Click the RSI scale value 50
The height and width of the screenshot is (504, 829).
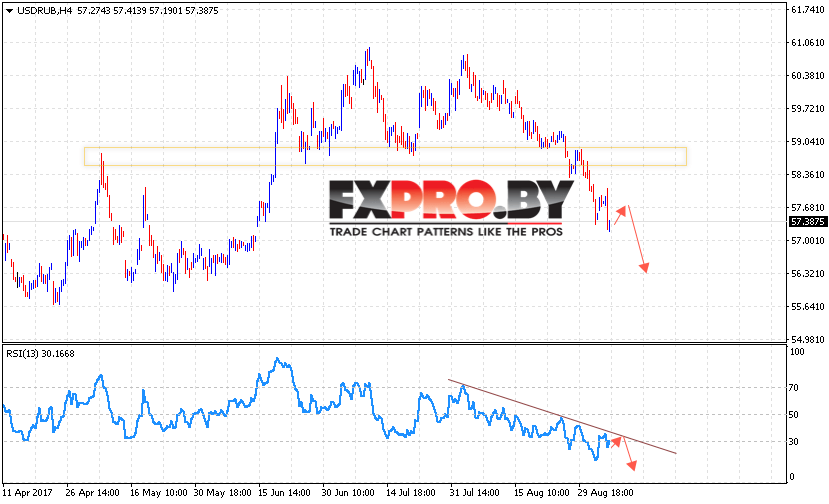793,415
